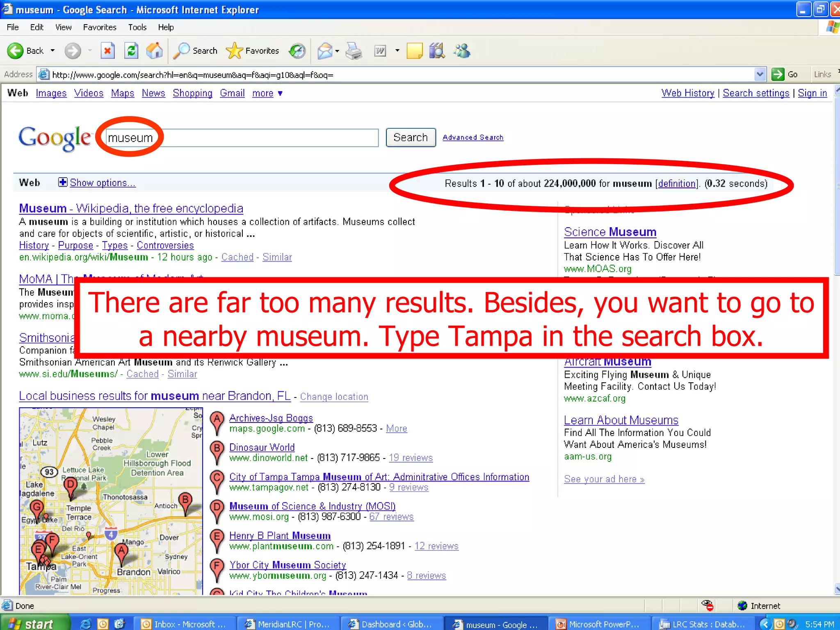Click in the Google search input box
This screenshot has height=630, width=840.
pos(242,137)
